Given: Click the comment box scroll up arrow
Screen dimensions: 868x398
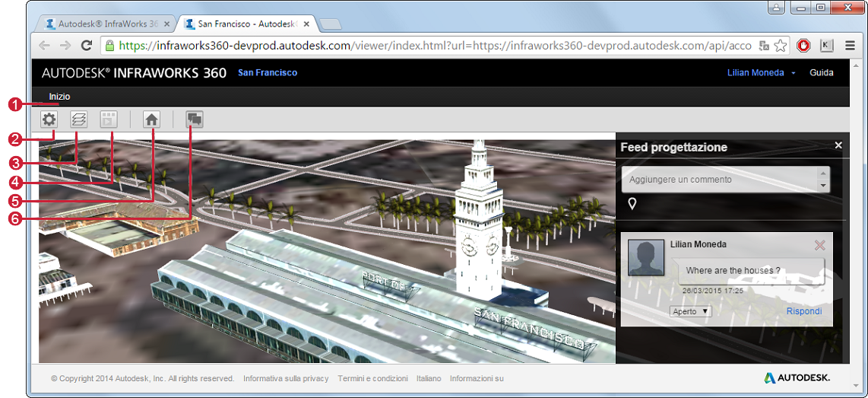Looking at the screenshot, I should [x=823, y=173].
